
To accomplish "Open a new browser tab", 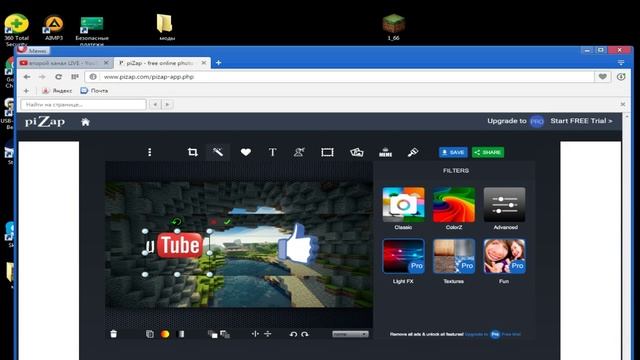I will click(218, 63).
